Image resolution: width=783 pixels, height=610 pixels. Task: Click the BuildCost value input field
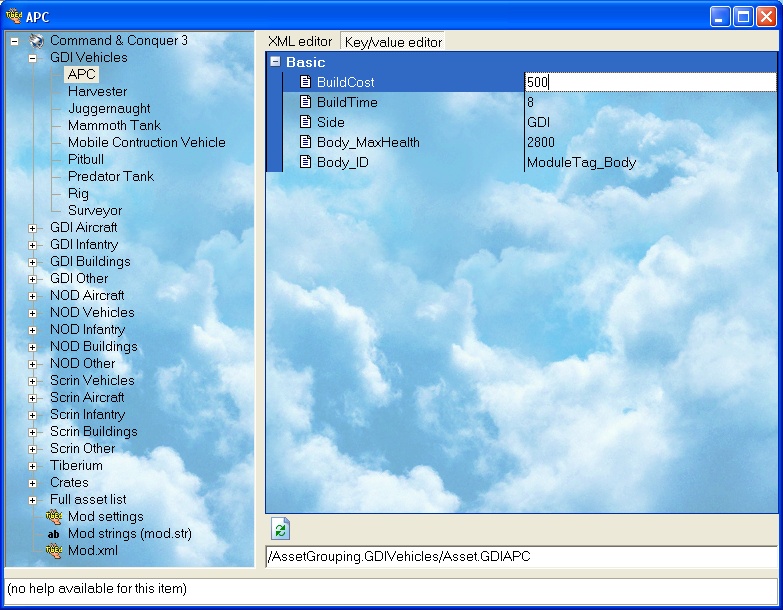(650, 82)
